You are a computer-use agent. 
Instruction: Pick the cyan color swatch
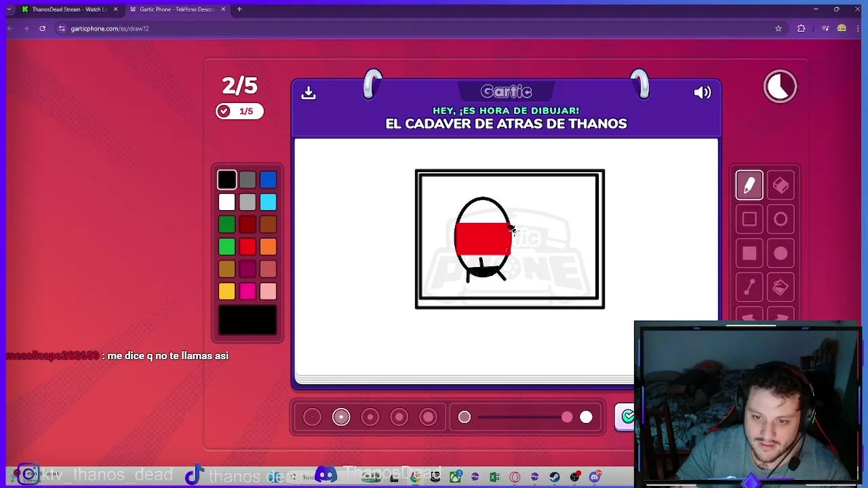tap(268, 202)
